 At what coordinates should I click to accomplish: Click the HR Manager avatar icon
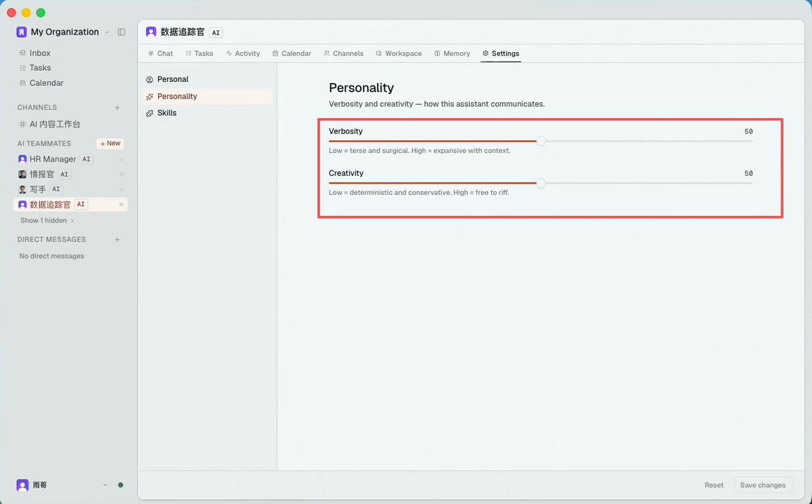[22, 159]
